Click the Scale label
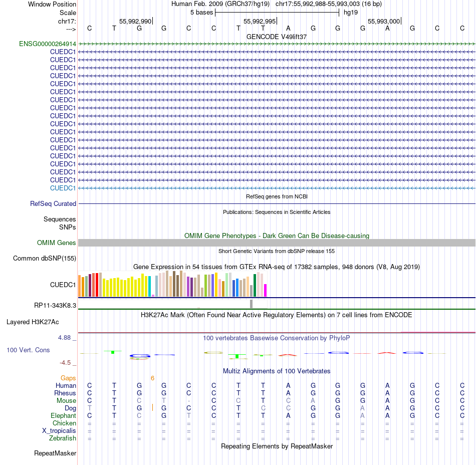 click(68, 13)
